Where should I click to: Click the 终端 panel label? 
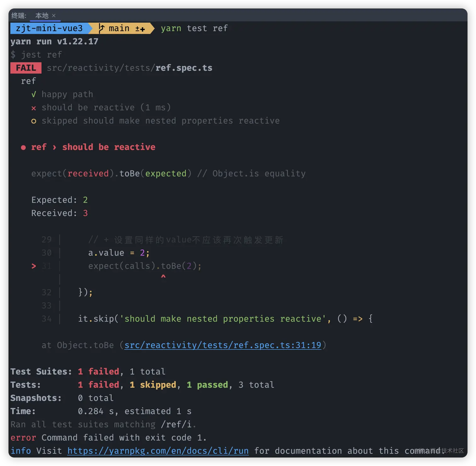[x=19, y=15]
